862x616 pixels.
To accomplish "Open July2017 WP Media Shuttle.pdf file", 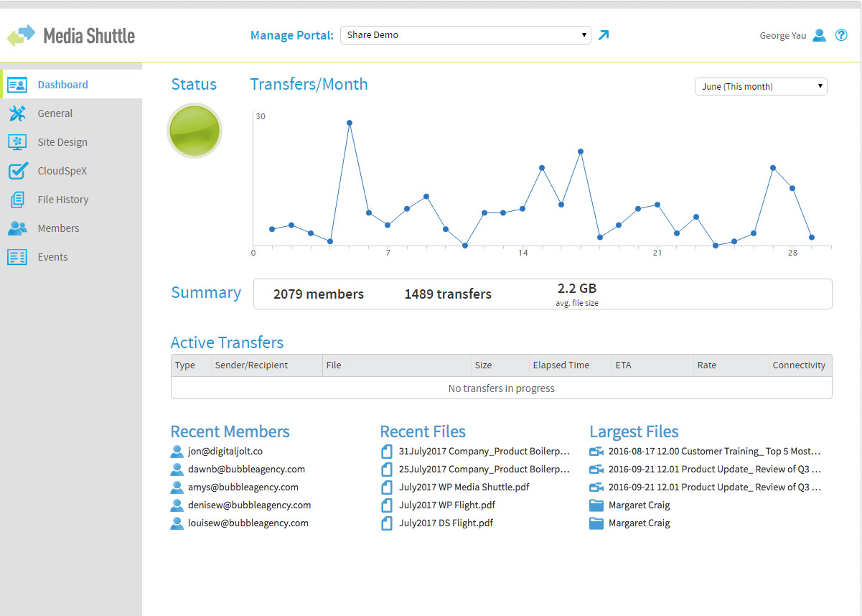I will click(x=464, y=487).
